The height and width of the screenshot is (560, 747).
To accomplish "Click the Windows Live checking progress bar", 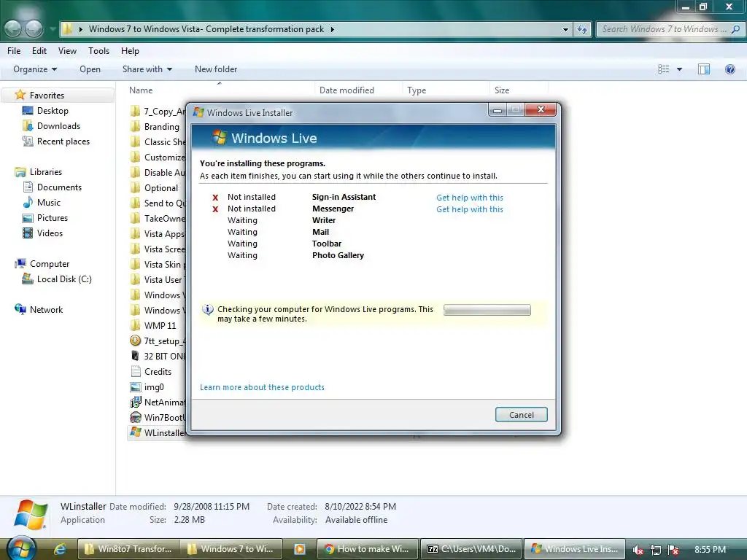I will (487, 310).
